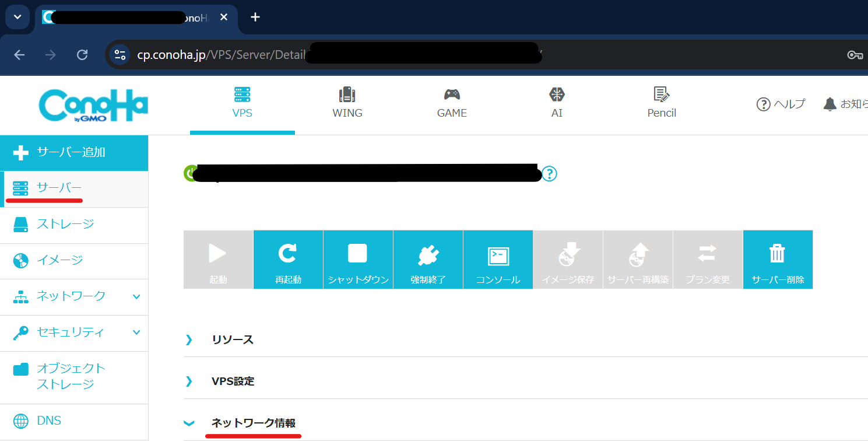Click the サーバー削除 trash can icon
This screenshot has width=868, height=441.
coord(778,254)
